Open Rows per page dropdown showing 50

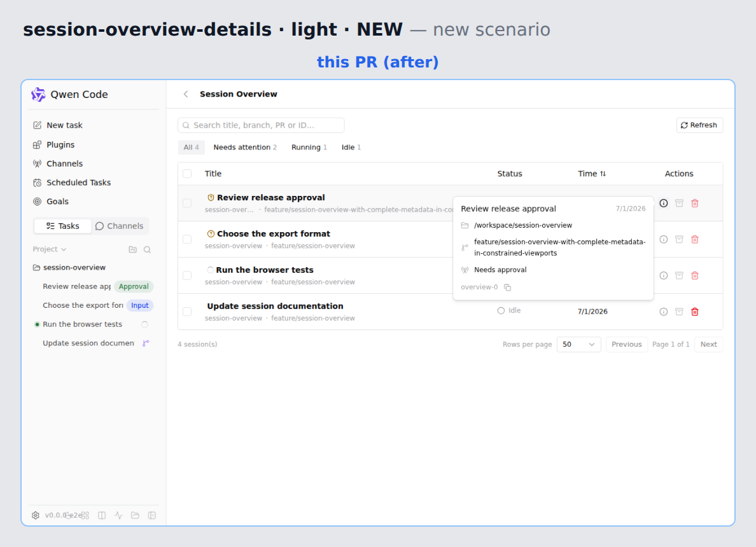[578, 345]
